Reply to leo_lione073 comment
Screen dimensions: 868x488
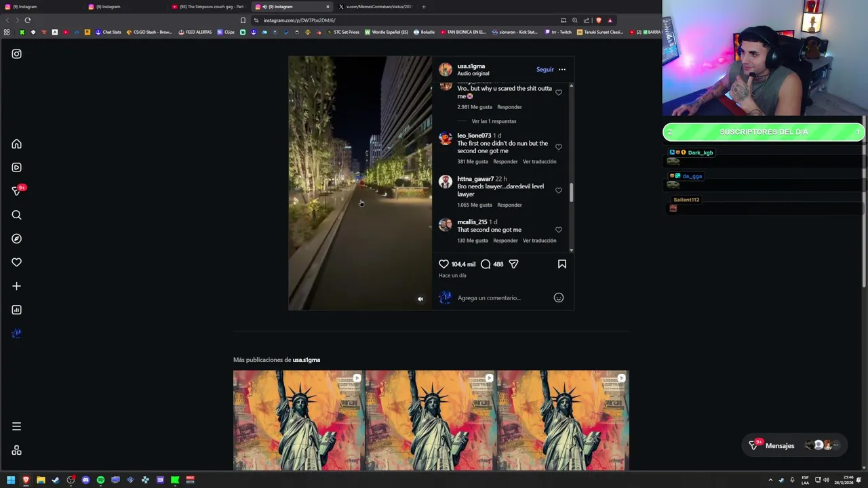click(x=505, y=161)
